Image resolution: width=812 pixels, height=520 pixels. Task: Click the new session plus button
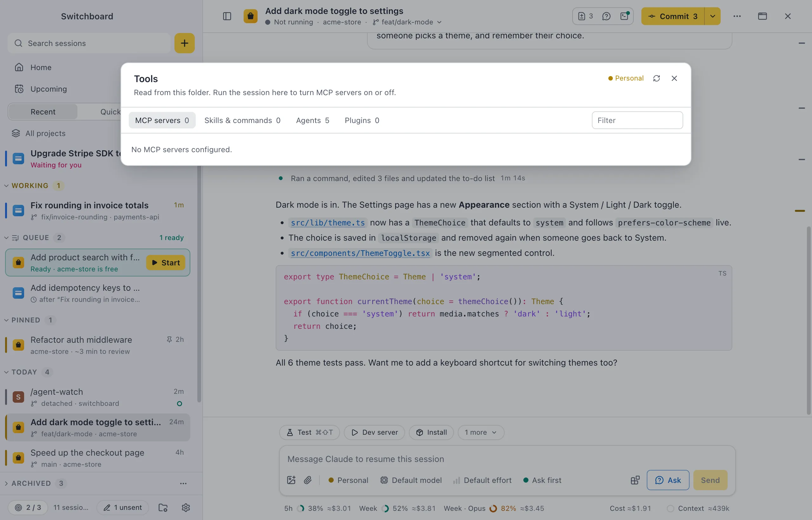point(184,43)
